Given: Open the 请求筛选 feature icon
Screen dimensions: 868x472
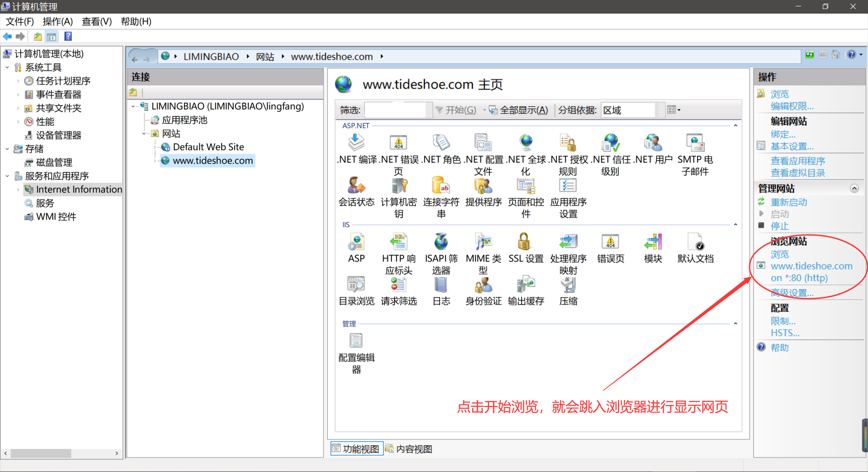Looking at the screenshot, I should coord(398,285).
